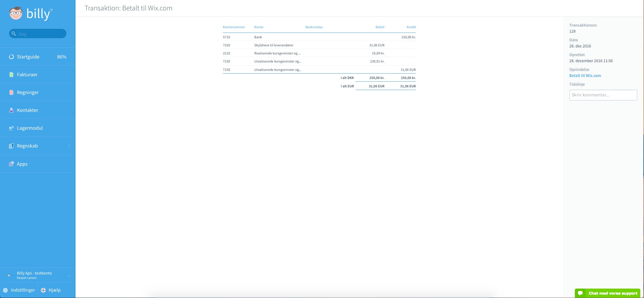Click the Kontakter person icon

tap(11, 110)
